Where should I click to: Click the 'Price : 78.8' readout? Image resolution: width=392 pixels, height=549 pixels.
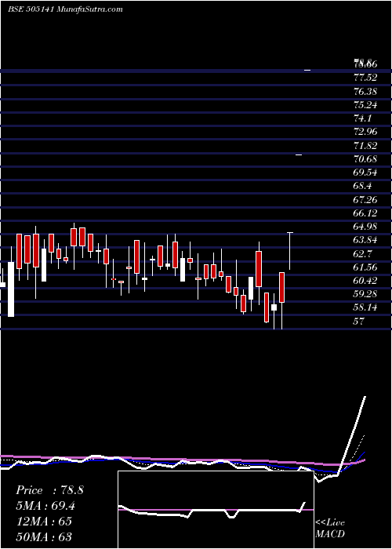(x=49, y=490)
